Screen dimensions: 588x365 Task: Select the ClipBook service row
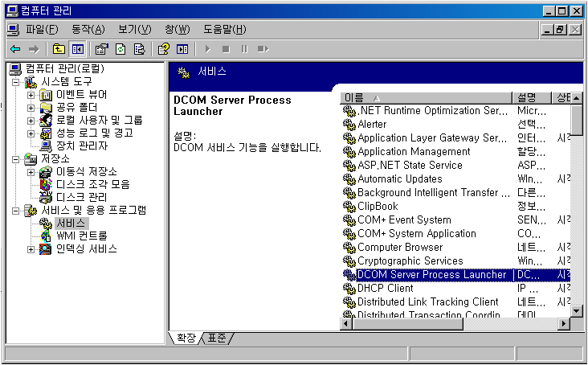click(x=457, y=207)
